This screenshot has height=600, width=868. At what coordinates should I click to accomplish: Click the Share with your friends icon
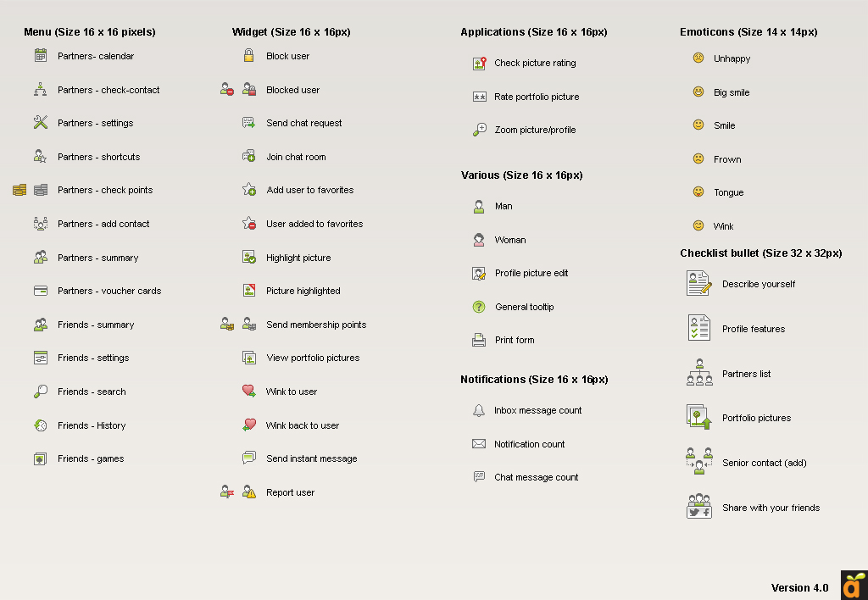pos(699,507)
